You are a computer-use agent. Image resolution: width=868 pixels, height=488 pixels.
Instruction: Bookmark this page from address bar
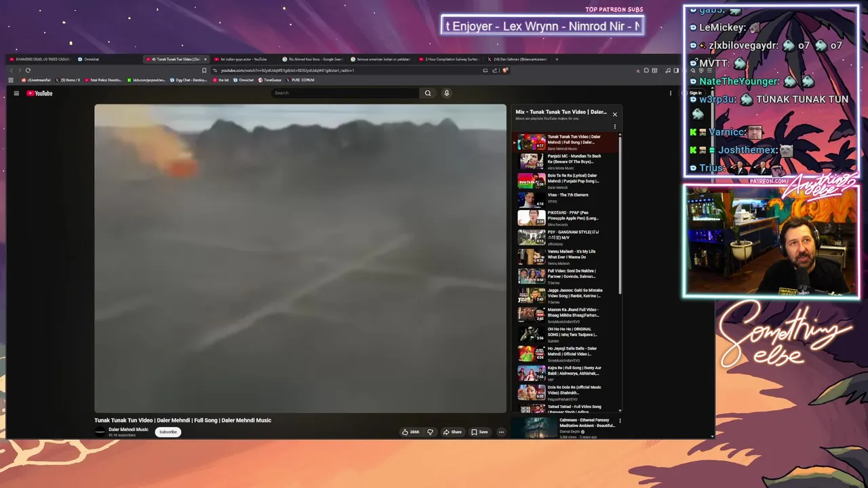[x=204, y=70]
